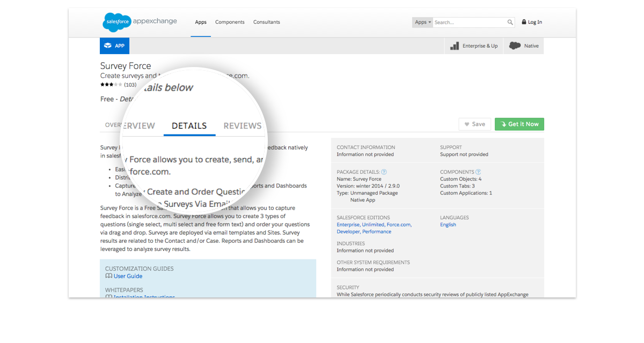Open the Components navigation tab
Screen dimensions: 644x343
pos(230,23)
